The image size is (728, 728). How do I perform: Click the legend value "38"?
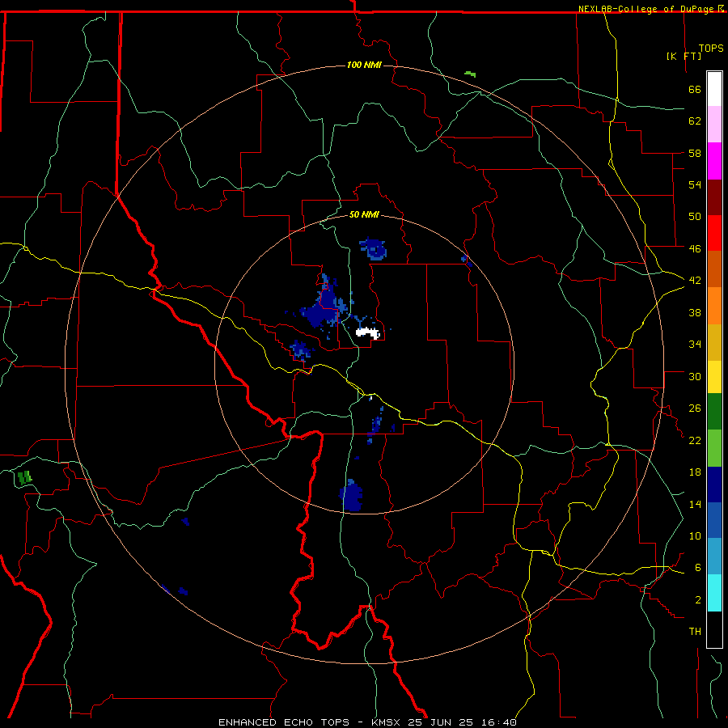(x=695, y=312)
